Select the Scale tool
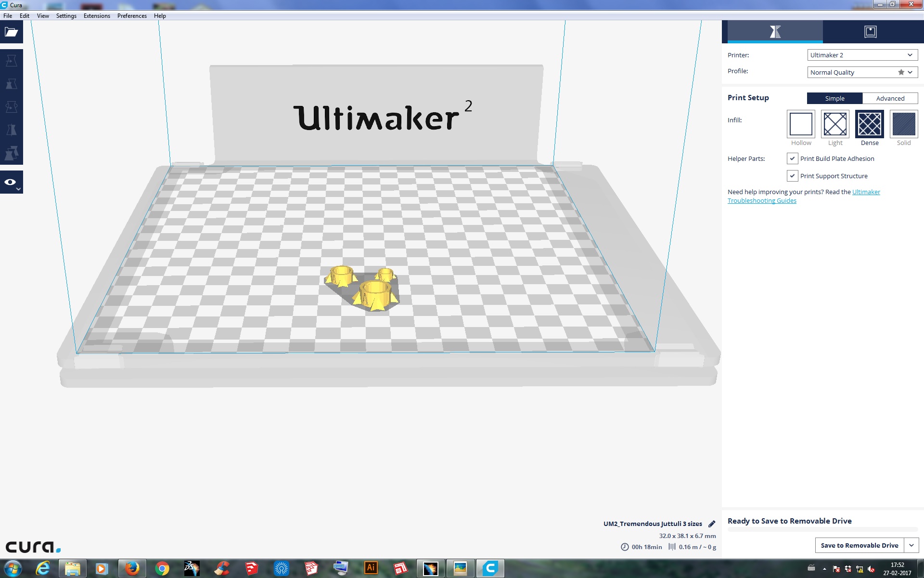This screenshot has width=924, height=578. coord(12,84)
